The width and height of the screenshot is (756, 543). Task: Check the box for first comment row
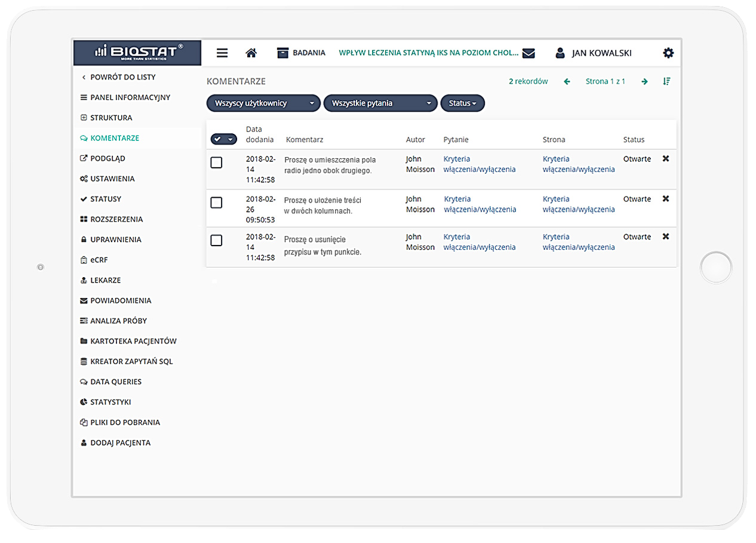(216, 162)
